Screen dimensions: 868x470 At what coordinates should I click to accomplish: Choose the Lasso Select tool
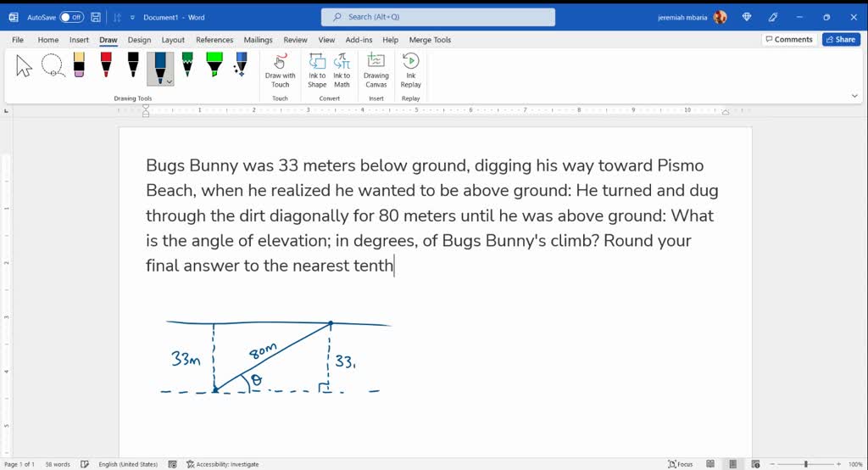[53, 65]
